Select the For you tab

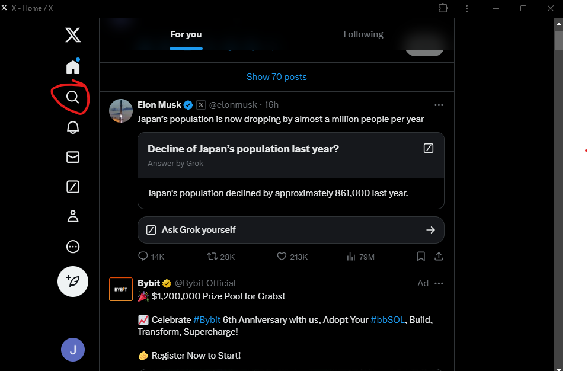pyautogui.click(x=186, y=34)
